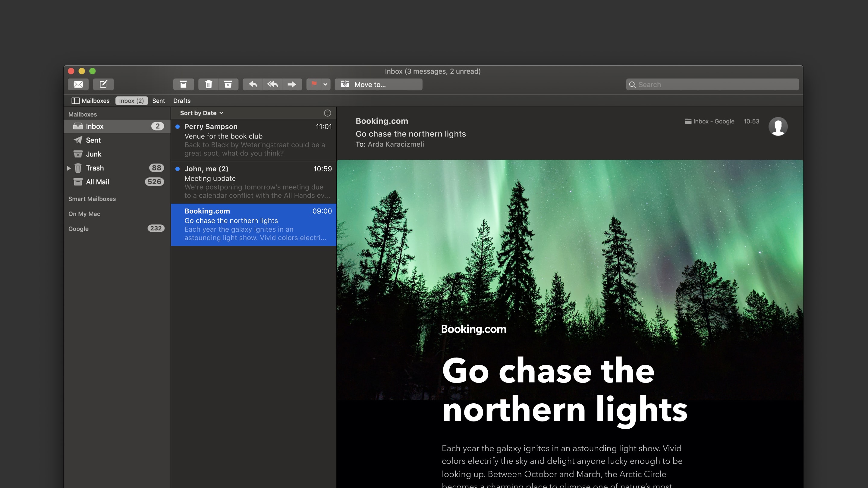Select Booking.com northern lights message
The height and width of the screenshot is (488, 868).
(x=254, y=225)
